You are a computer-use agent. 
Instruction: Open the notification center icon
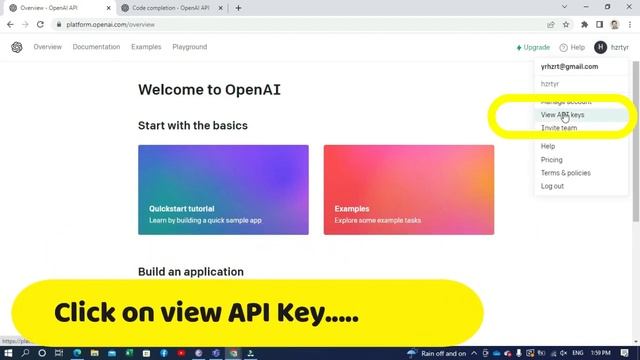coord(624,353)
